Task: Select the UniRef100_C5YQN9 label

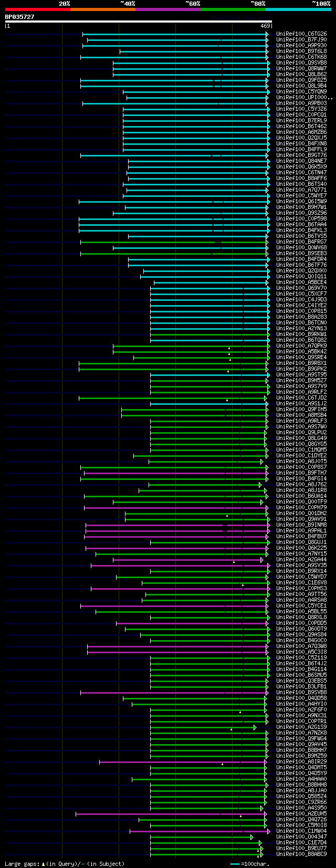Action: point(301,91)
